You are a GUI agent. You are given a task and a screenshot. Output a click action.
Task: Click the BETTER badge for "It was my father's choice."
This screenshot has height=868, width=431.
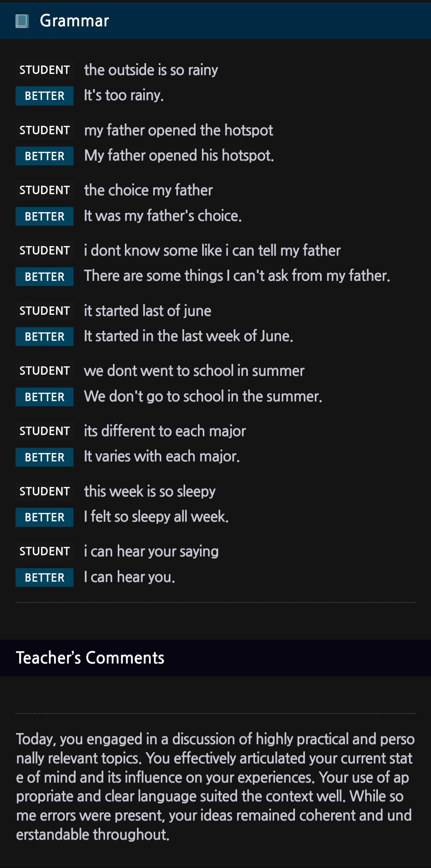(44, 217)
